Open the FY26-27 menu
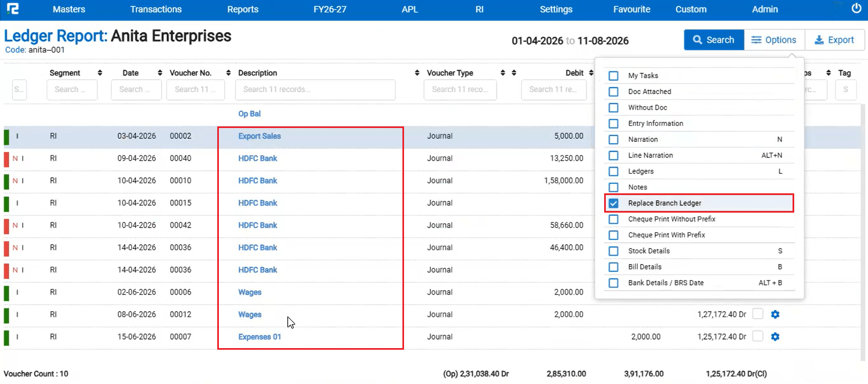 click(x=330, y=9)
